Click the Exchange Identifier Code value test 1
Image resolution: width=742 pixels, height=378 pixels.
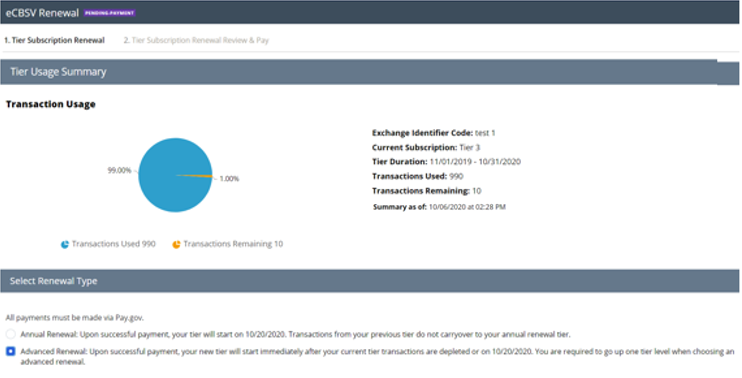[485, 133]
